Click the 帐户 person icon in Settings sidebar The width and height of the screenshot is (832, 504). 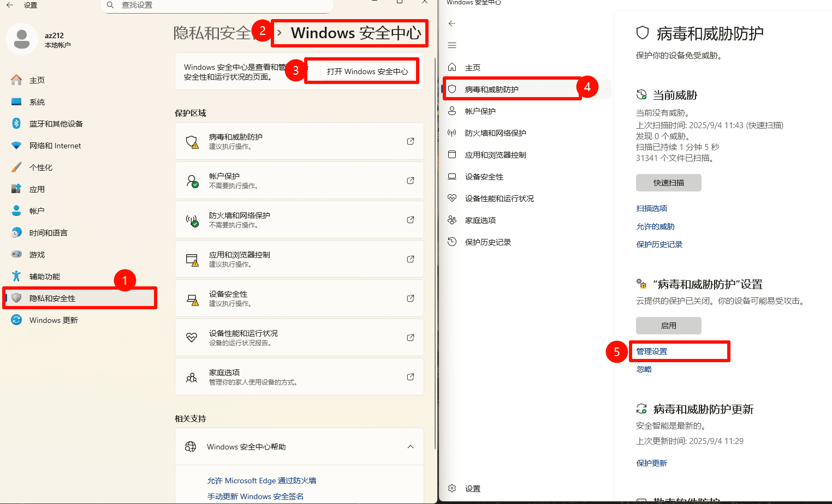click(16, 211)
